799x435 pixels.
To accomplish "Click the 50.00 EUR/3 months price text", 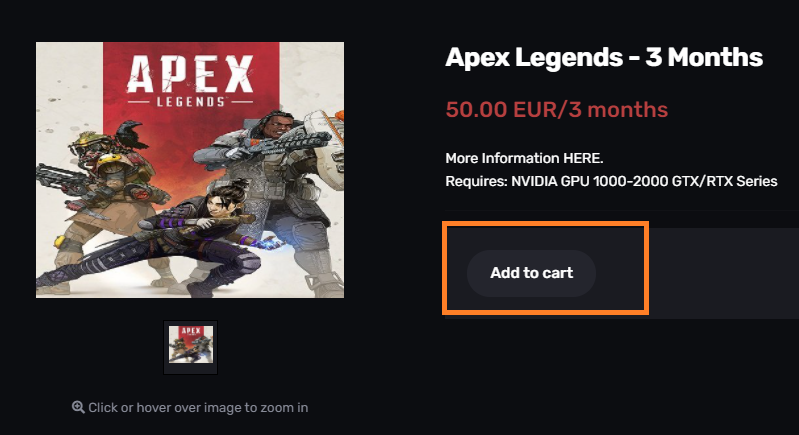I will (x=556, y=110).
